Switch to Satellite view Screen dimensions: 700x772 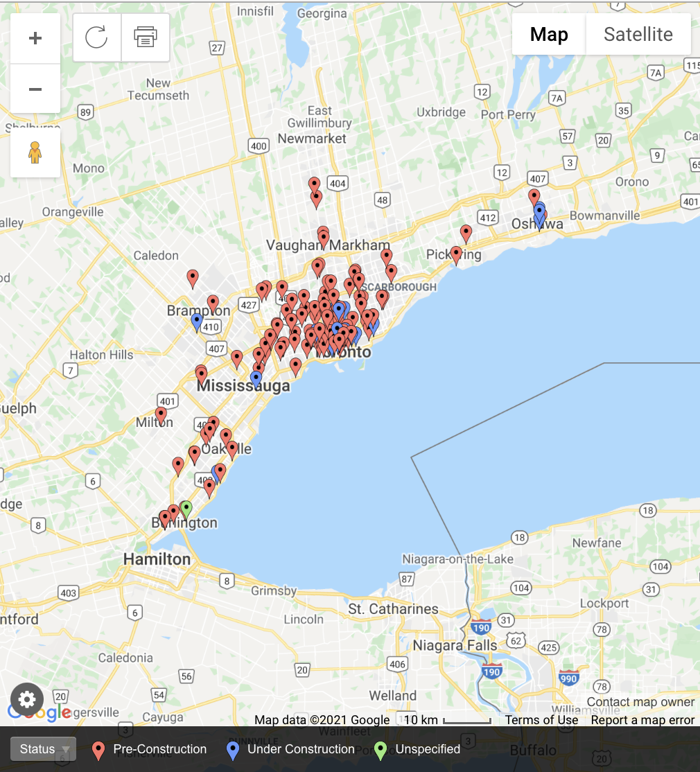[x=638, y=35]
